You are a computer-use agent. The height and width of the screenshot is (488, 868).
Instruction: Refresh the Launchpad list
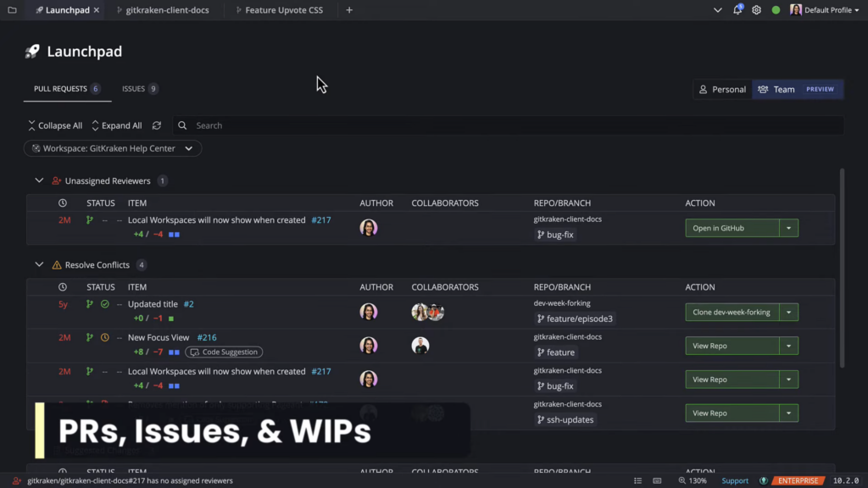(157, 125)
